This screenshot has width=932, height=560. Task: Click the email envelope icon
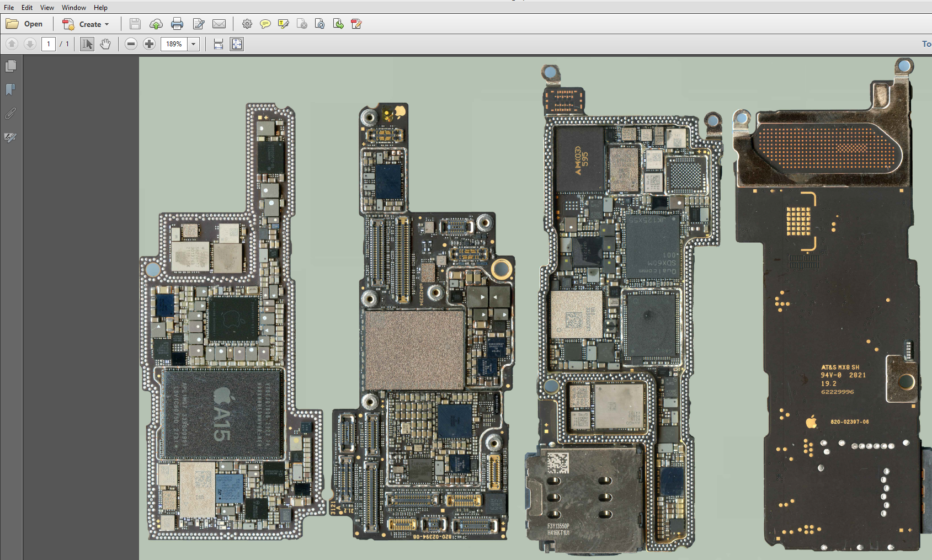tap(219, 24)
